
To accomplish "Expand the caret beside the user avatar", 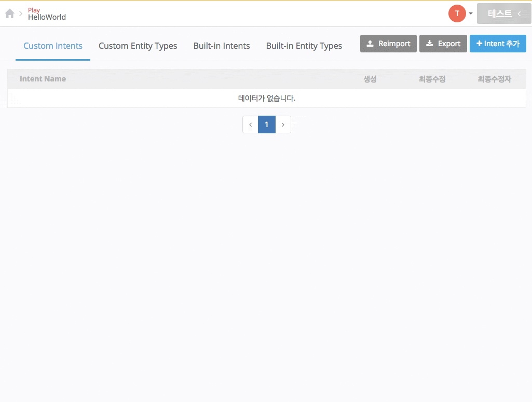I will click(x=471, y=13).
